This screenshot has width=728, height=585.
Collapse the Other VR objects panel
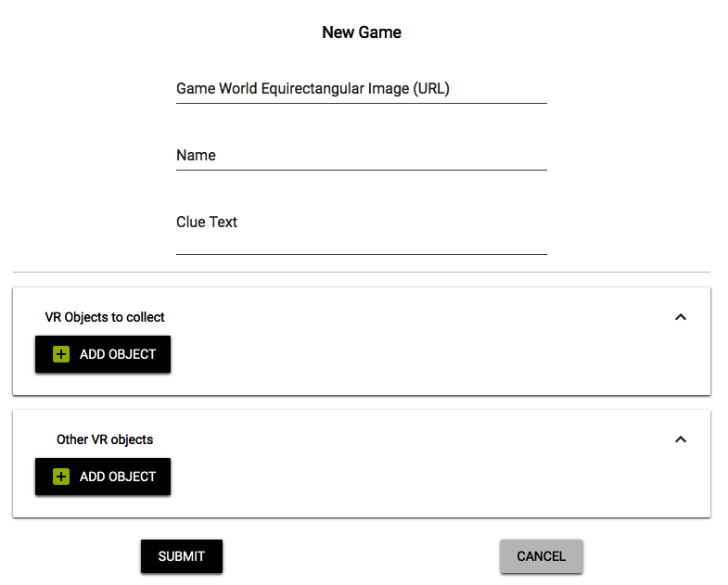(x=681, y=439)
